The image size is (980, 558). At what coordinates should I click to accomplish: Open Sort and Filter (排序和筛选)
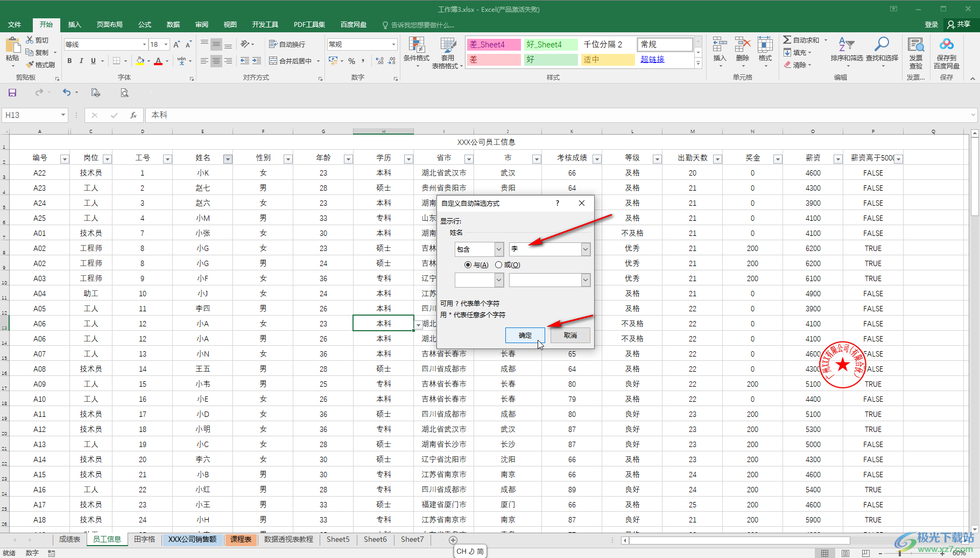pos(847,52)
